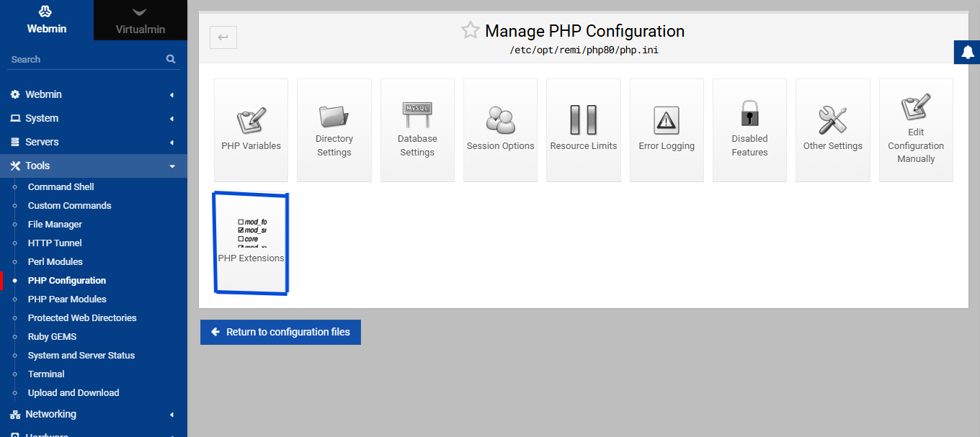Collapse the Tools sidebar section
The width and height of the screenshot is (980, 437).
[x=93, y=166]
